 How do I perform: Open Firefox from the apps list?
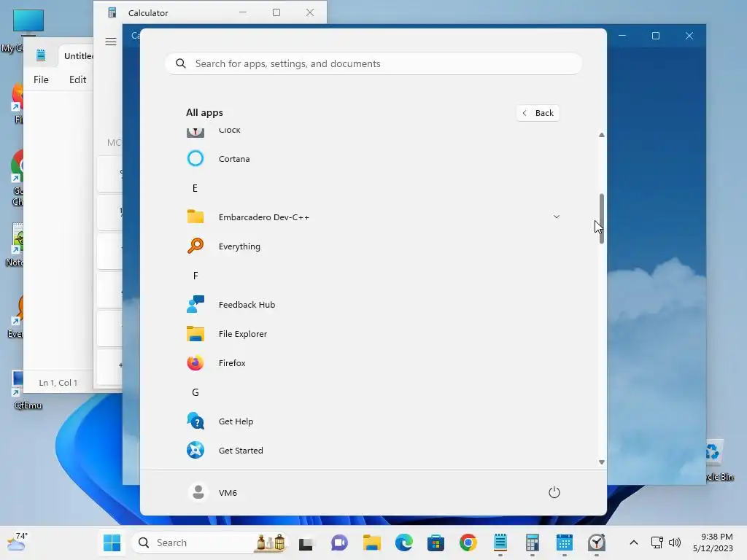click(373, 363)
